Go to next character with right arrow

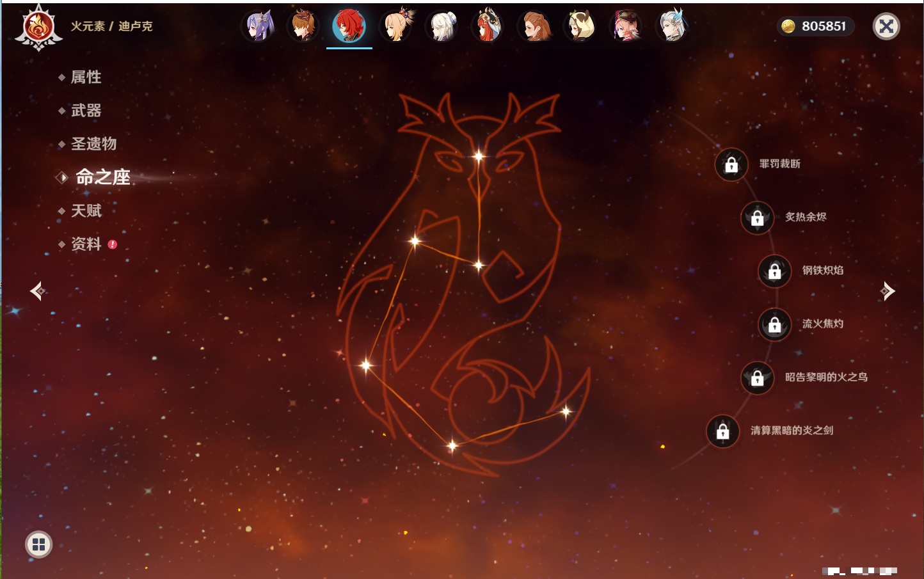pos(888,291)
